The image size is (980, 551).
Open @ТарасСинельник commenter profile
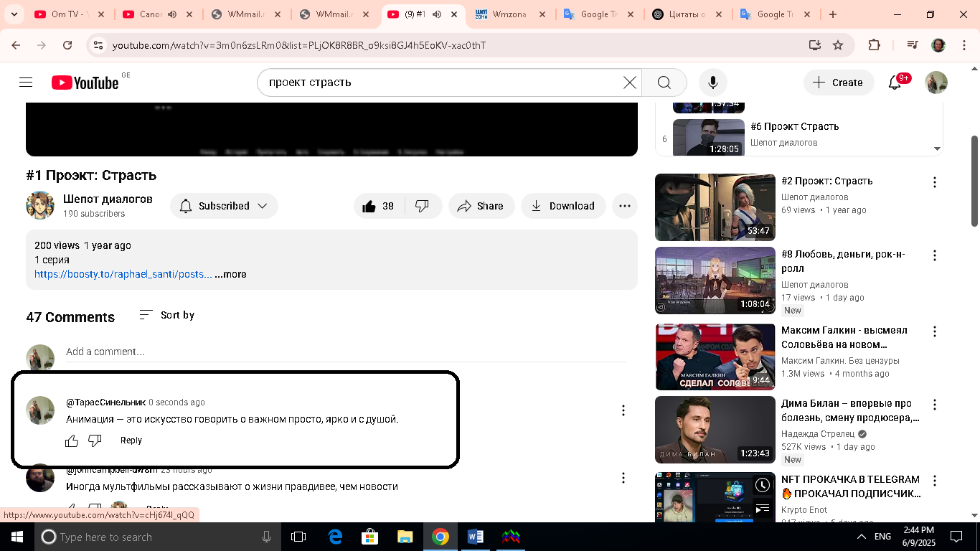(105, 402)
